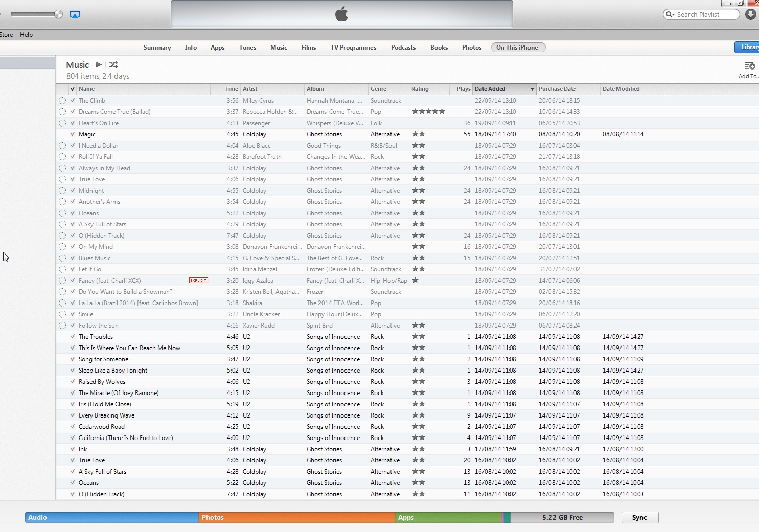Switch to the Summary tab

point(157,48)
